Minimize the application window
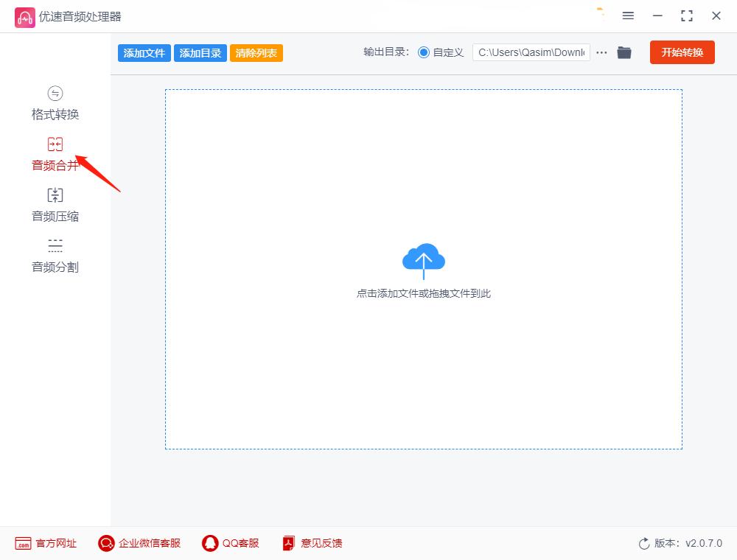The image size is (737, 560). [657, 16]
